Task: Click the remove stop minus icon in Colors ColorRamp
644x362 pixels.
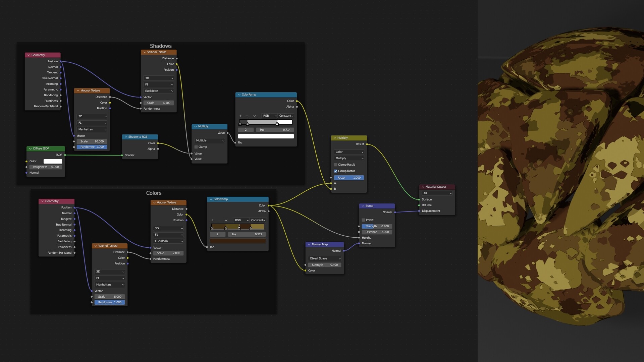Action: click(219, 221)
